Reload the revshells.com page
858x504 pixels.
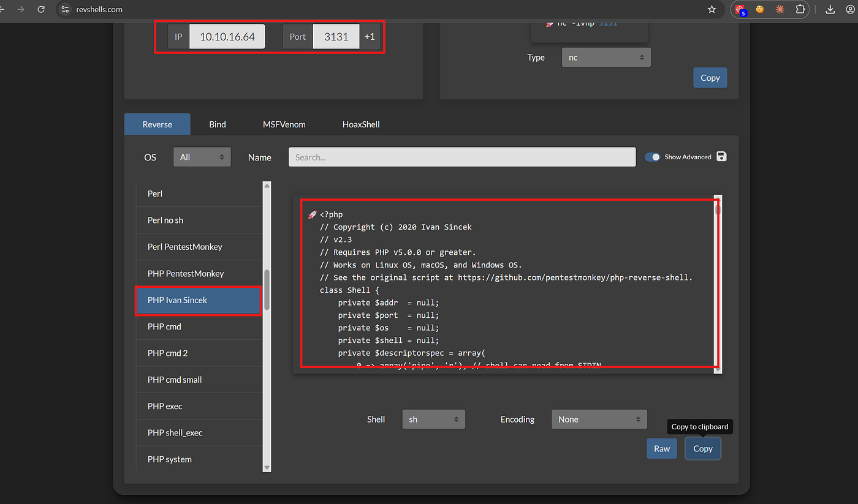tap(41, 9)
